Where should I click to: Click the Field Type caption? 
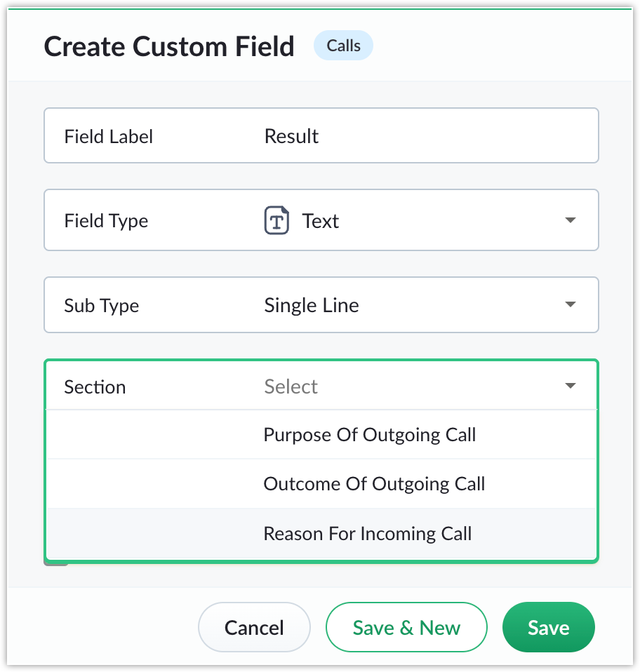point(106,221)
